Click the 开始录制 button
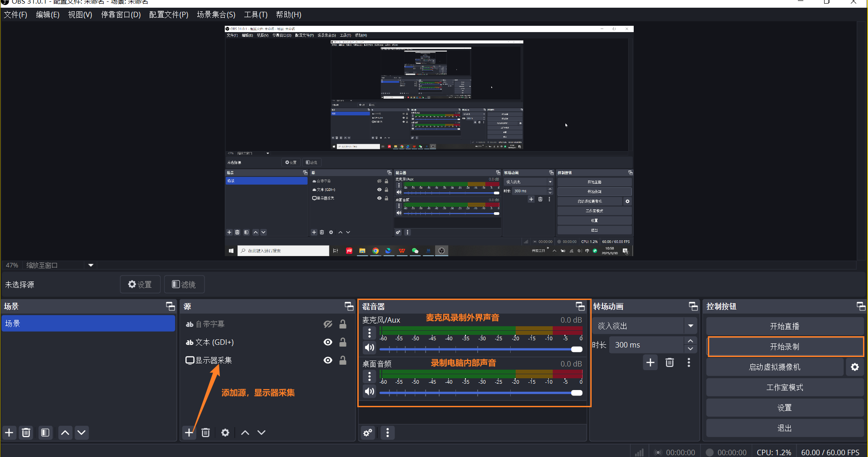Screen dimensions: 868x457 [x=785, y=347]
